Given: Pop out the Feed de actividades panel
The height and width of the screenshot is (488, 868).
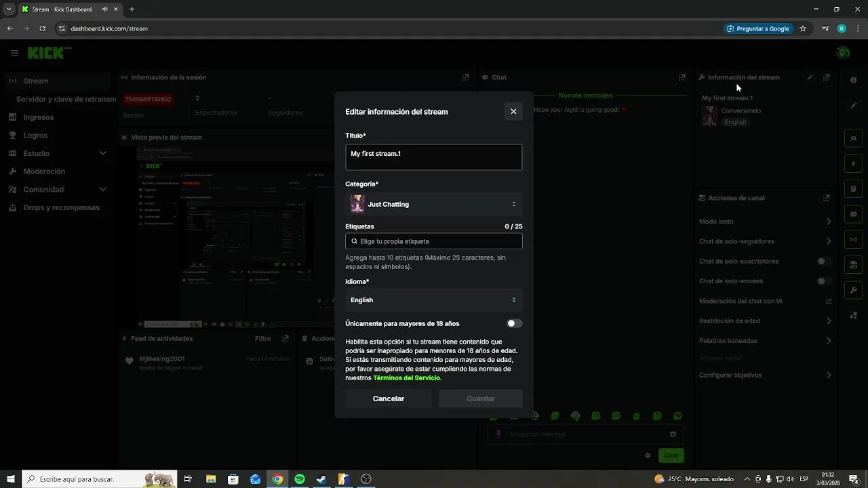Looking at the screenshot, I should tap(285, 338).
